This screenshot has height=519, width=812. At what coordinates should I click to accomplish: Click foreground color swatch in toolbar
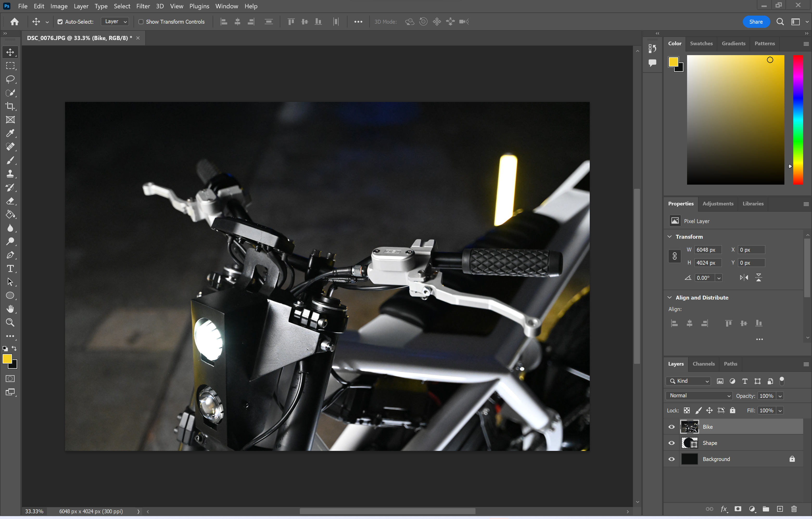pos(7,359)
